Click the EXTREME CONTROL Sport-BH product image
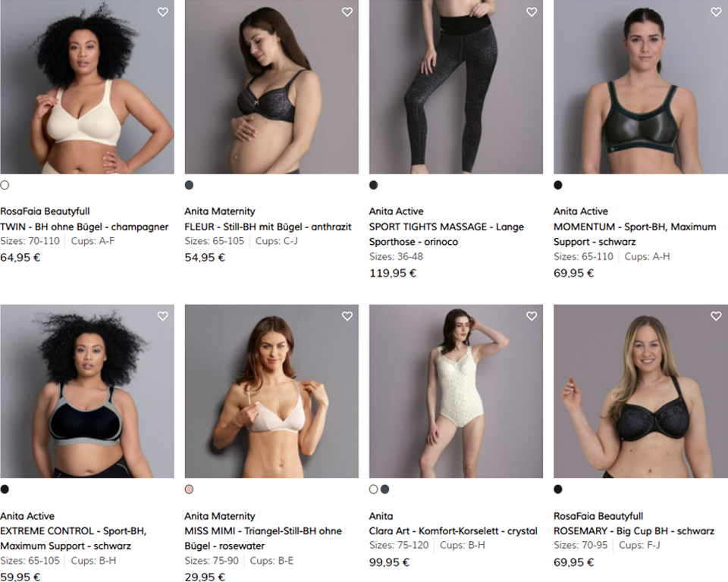This screenshot has width=728, height=582. [87, 391]
